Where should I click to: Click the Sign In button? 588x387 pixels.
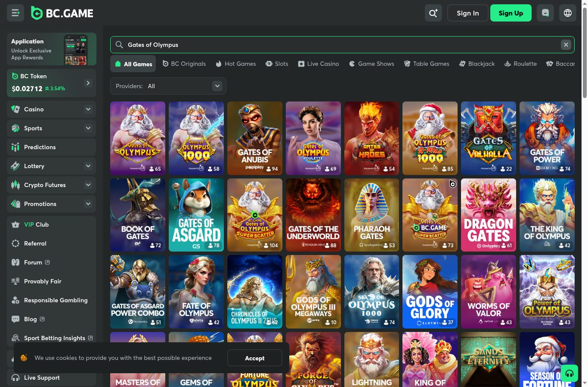point(468,13)
